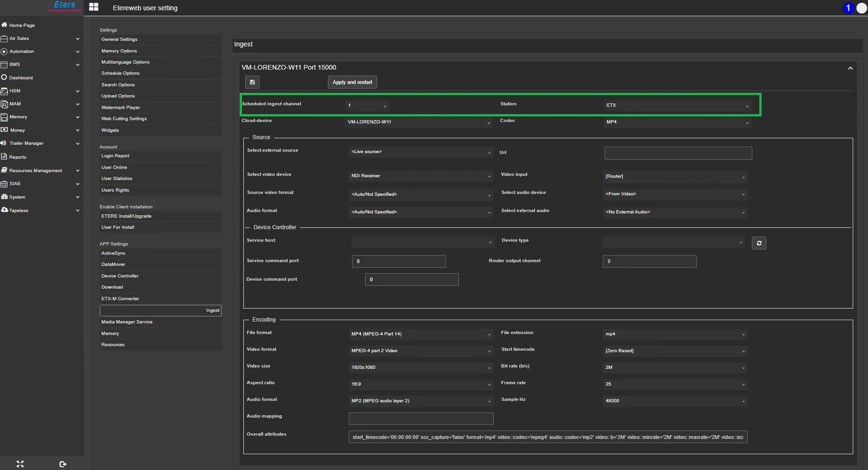The image size is (868, 470).
Task: Click the Url input field
Action: 678,153
